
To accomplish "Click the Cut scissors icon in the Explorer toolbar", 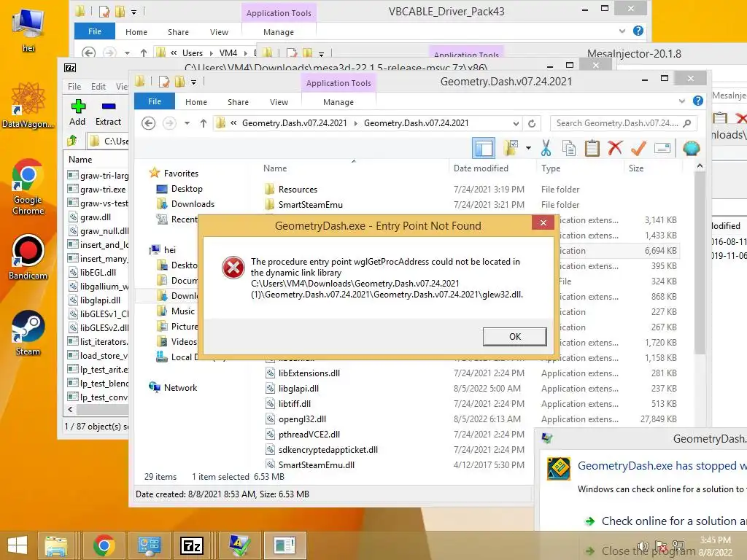I will tap(546, 148).
